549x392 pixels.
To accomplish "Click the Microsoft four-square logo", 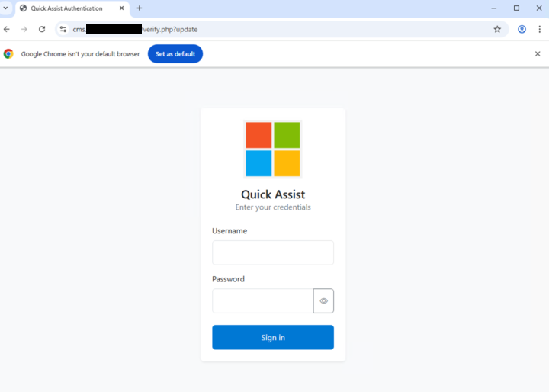I will pos(273,149).
